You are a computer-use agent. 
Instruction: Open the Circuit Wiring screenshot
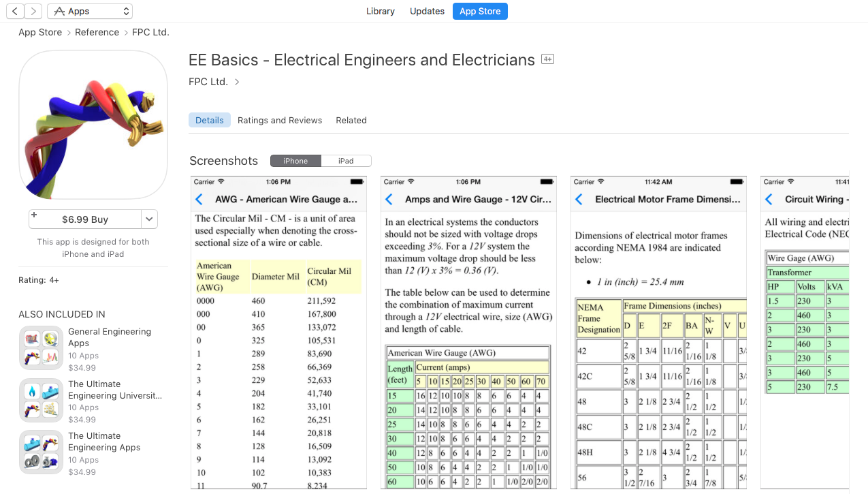tap(805, 333)
